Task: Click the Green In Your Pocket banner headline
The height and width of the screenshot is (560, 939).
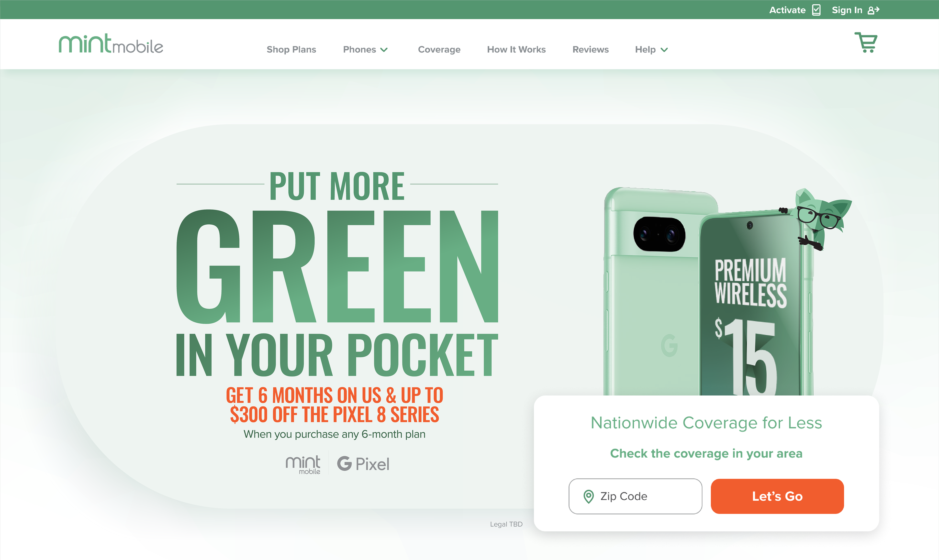Action: pyautogui.click(x=337, y=274)
